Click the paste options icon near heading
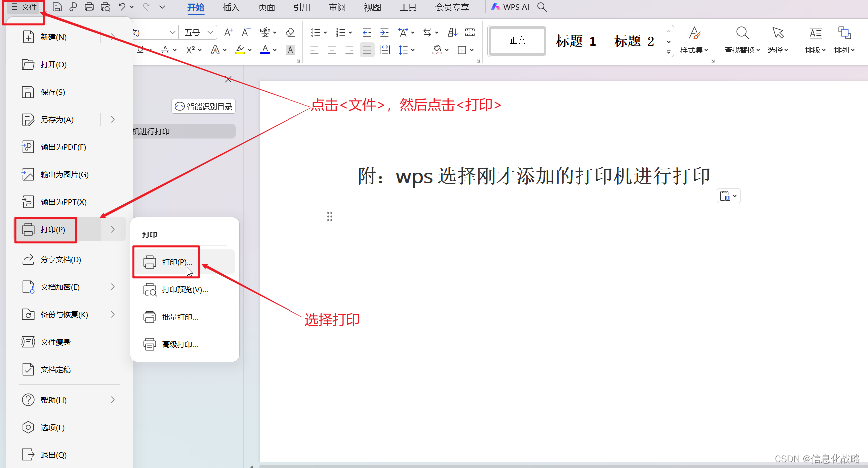This screenshot has width=868, height=468. click(x=728, y=196)
